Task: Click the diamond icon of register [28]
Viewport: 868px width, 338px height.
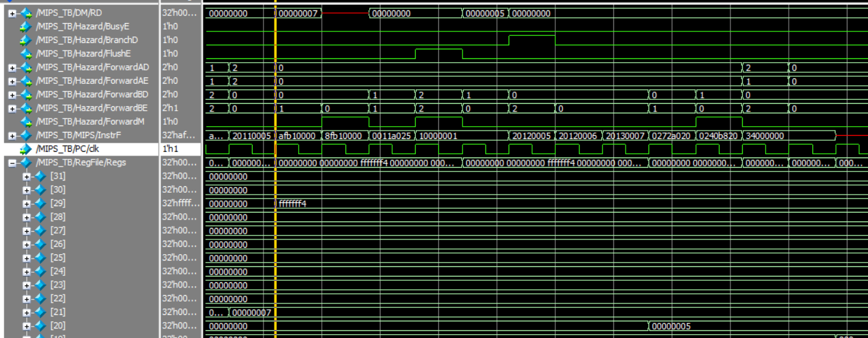Action: 40,217
